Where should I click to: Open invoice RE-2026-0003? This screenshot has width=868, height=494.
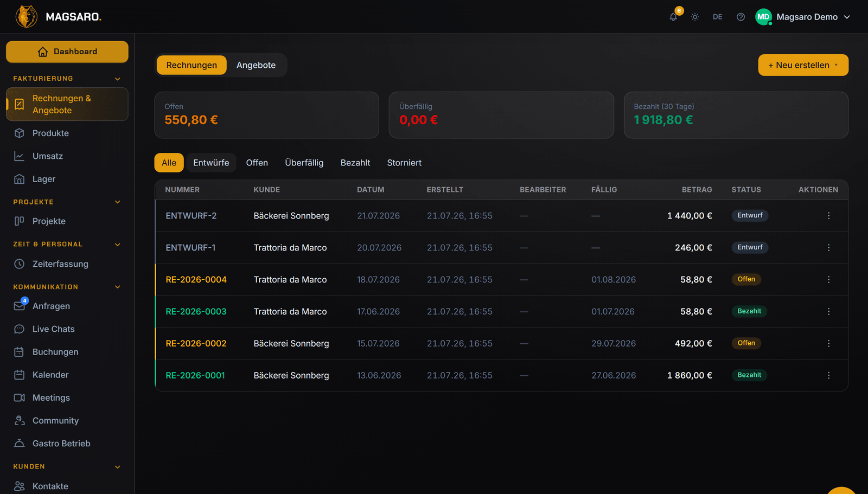[x=196, y=312]
